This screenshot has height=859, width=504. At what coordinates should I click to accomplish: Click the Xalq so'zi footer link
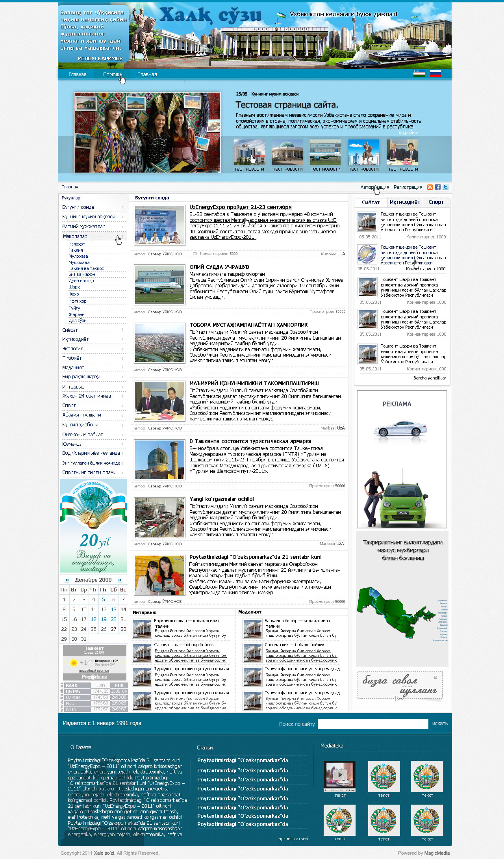point(104,853)
